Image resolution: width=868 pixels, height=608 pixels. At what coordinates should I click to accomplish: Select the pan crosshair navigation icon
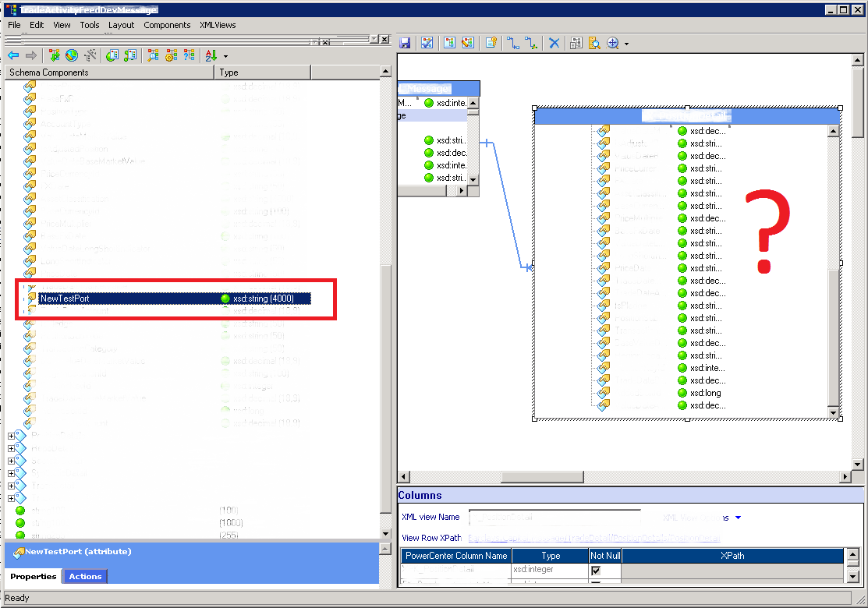tap(614, 43)
